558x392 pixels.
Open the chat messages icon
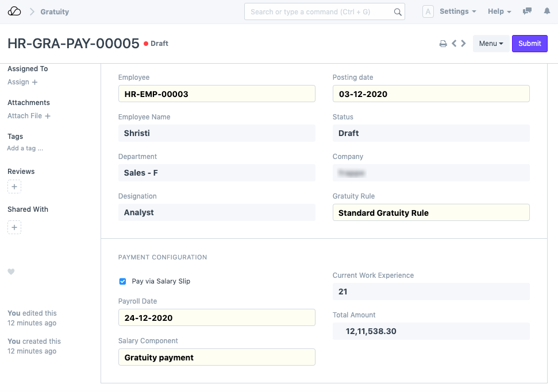click(x=527, y=11)
